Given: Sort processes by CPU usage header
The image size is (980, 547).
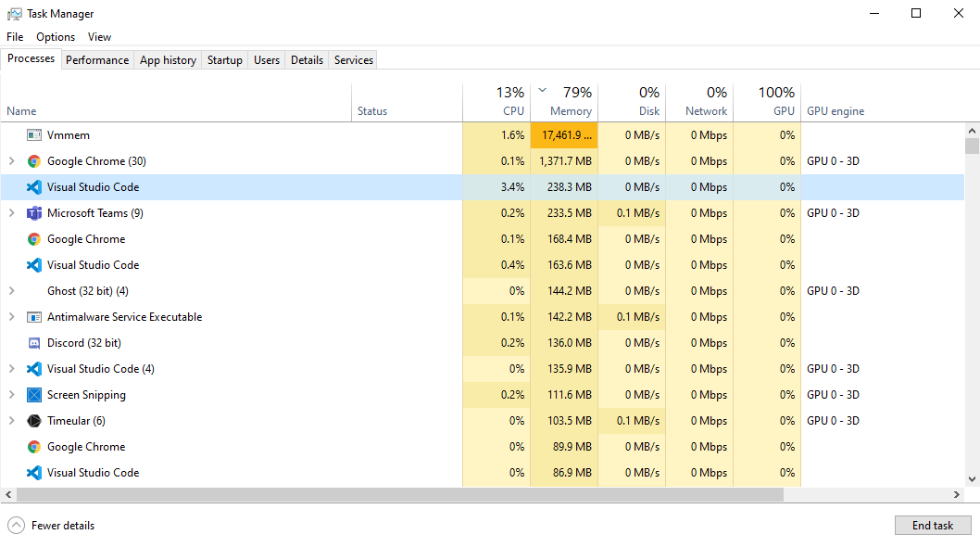Looking at the screenshot, I should click(496, 102).
